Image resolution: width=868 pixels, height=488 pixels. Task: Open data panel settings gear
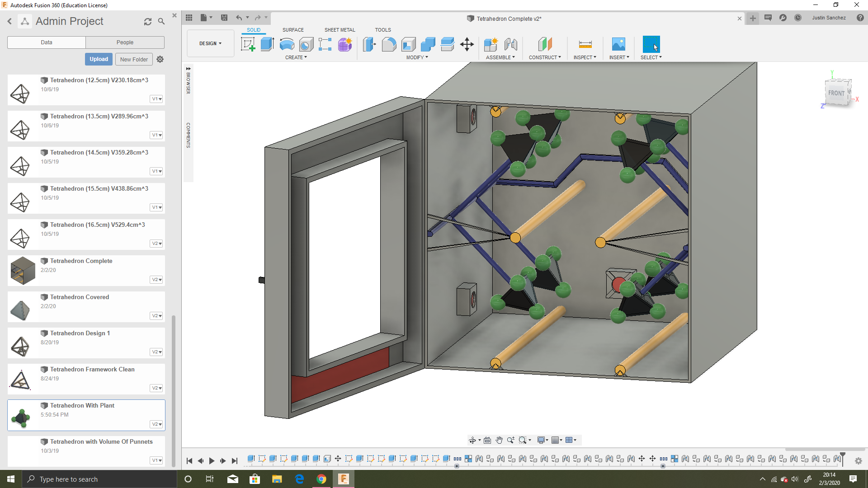click(x=160, y=59)
